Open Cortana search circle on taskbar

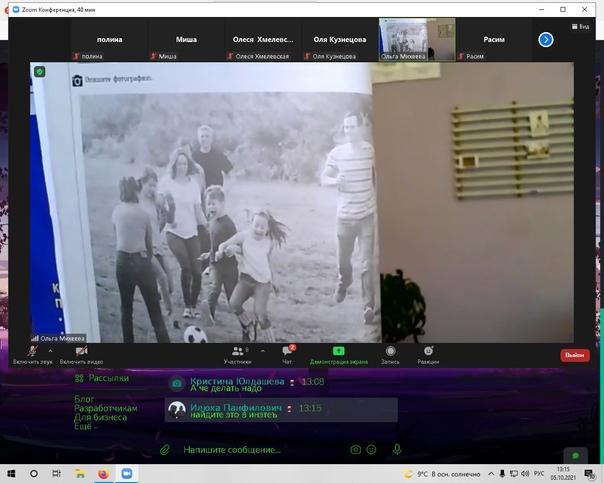34,473
